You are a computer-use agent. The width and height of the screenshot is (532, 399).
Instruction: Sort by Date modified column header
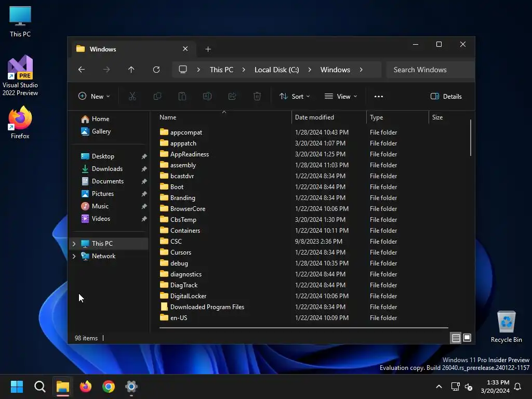pyautogui.click(x=329, y=117)
